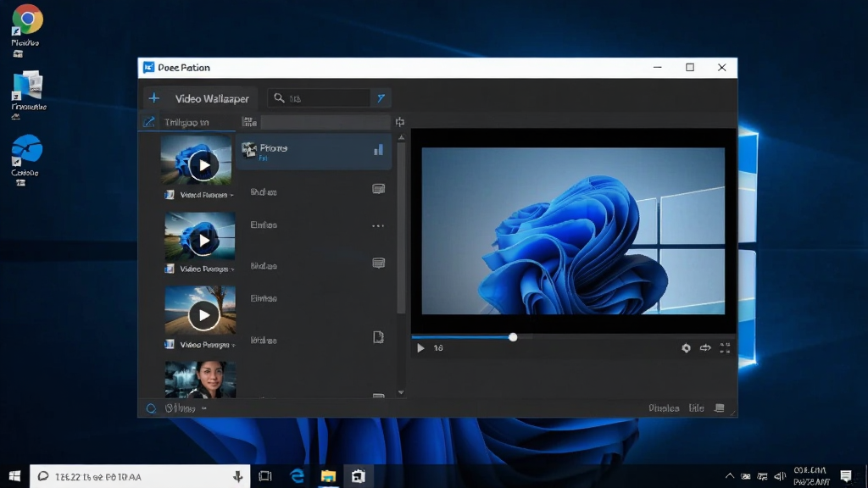Click the circle icon in the bottom bar
Viewport: 868px width, 488px height.
point(151,409)
